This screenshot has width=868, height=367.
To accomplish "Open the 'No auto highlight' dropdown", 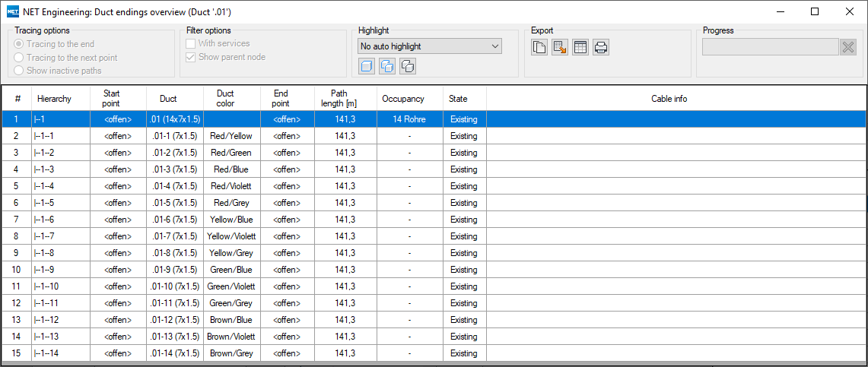I will click(x=430, y=46).
